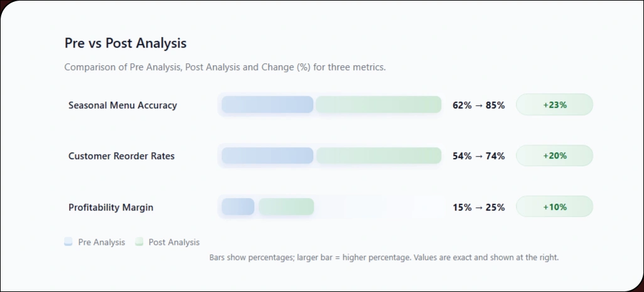644x292 pixels.
Task: Click the Pre Analysis legend swatch
Action: (68, 242)
